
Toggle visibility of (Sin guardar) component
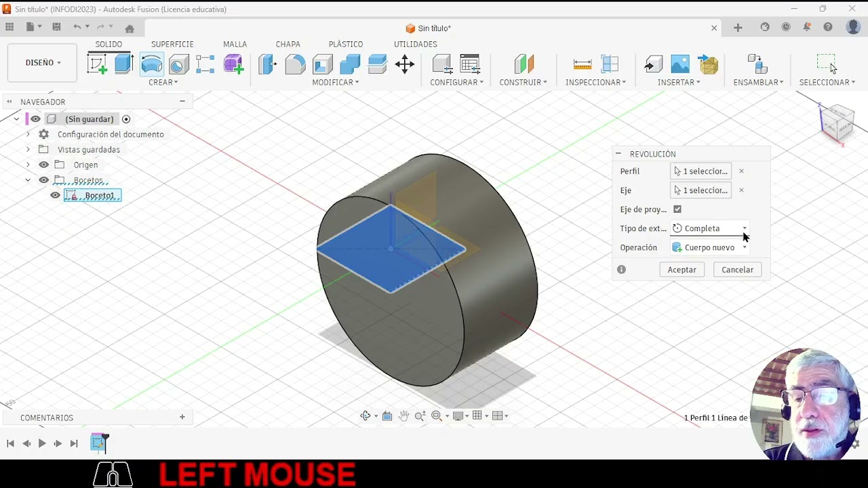tap(35, 119)
